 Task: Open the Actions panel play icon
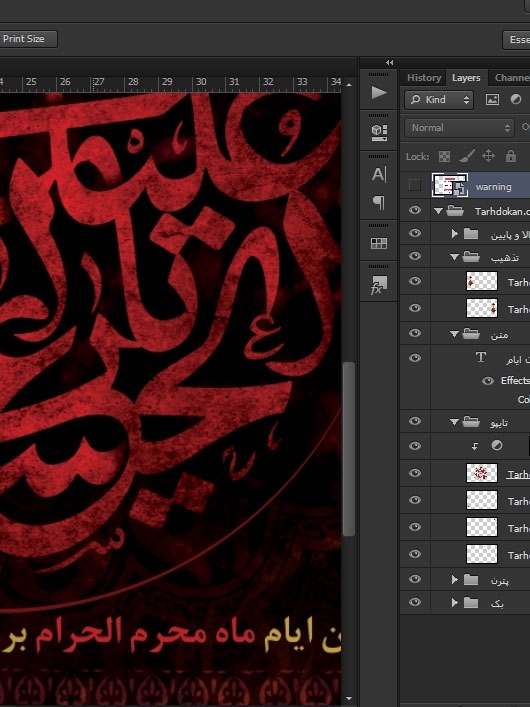(379, 92)
